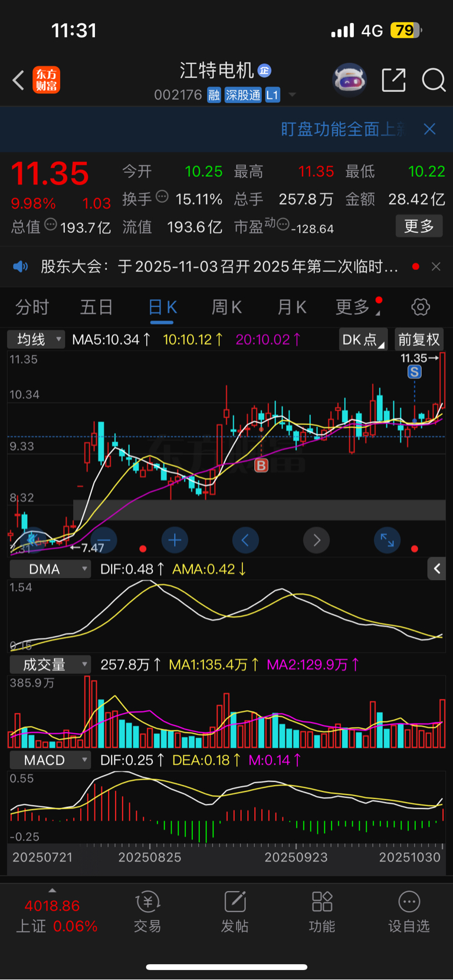Open the 均线 indicator dropdown

click(36, 339)
